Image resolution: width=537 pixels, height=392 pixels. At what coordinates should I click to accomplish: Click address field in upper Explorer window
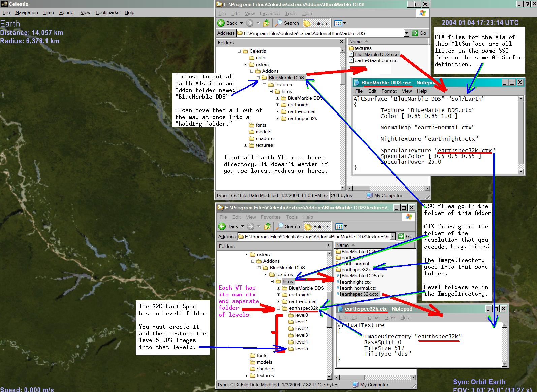(x=323, y=33)
